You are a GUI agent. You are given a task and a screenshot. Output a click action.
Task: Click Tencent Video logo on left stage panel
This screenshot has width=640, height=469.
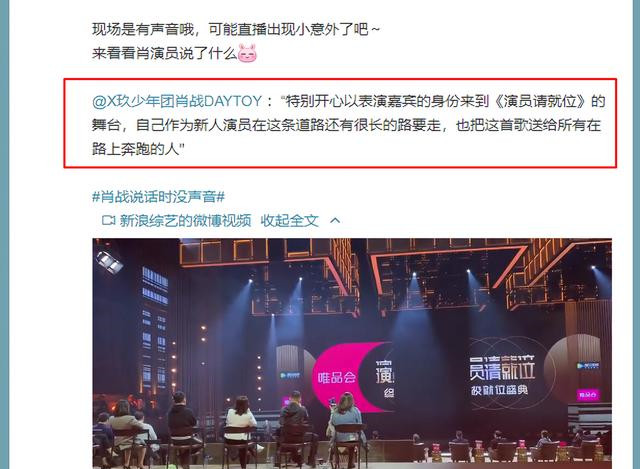coord(289,375)
